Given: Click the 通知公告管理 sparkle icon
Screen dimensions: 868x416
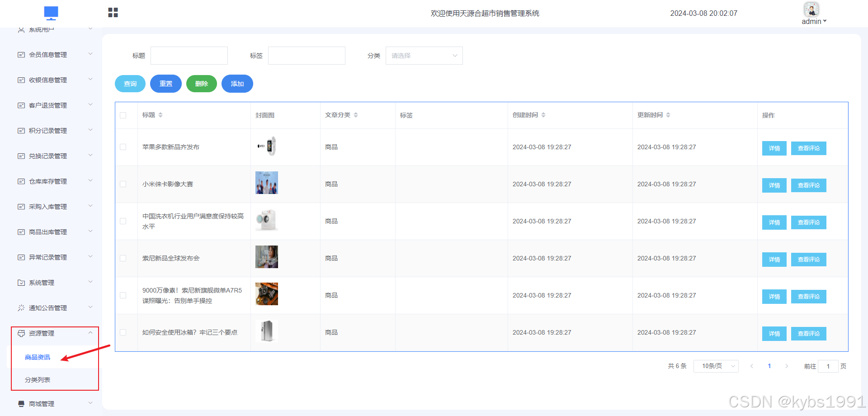Looking at the screenshot, I should [21, 308].
